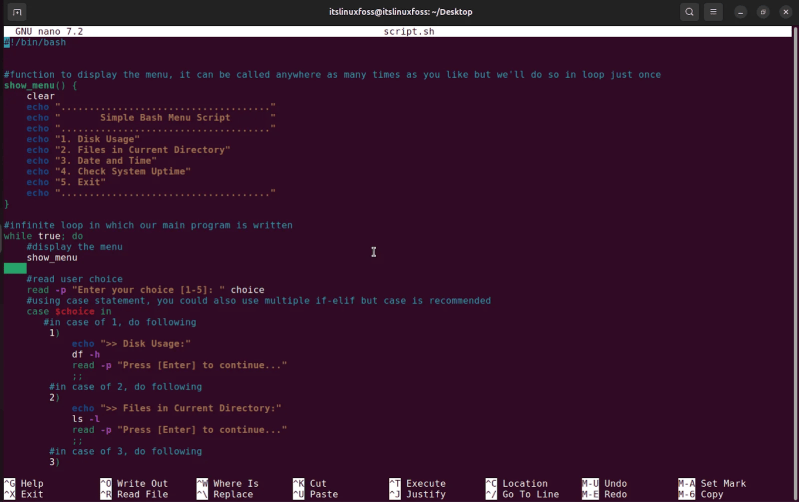Image resolution: width=799 pixels, height=502 pixels.
Task: Click the Set Mark shortcut
Action: [x=712, y=483]
